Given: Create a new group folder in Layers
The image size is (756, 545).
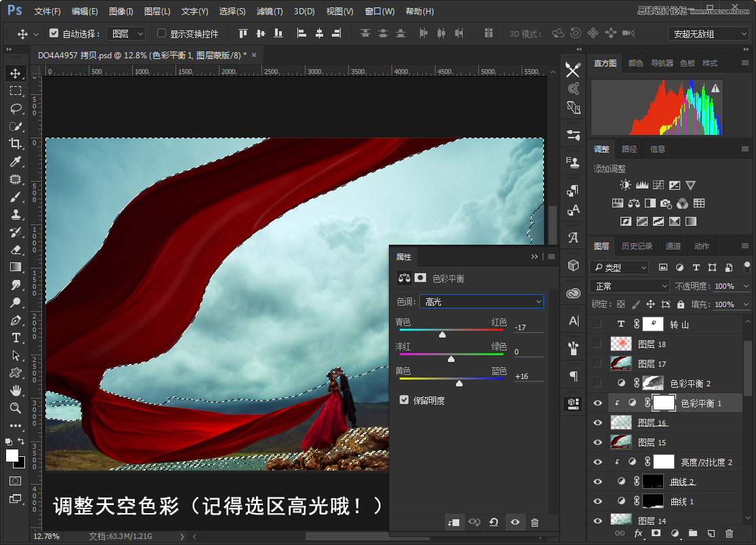Looking at the screenshot, I should pyautogui.click(x=693, y=533).
